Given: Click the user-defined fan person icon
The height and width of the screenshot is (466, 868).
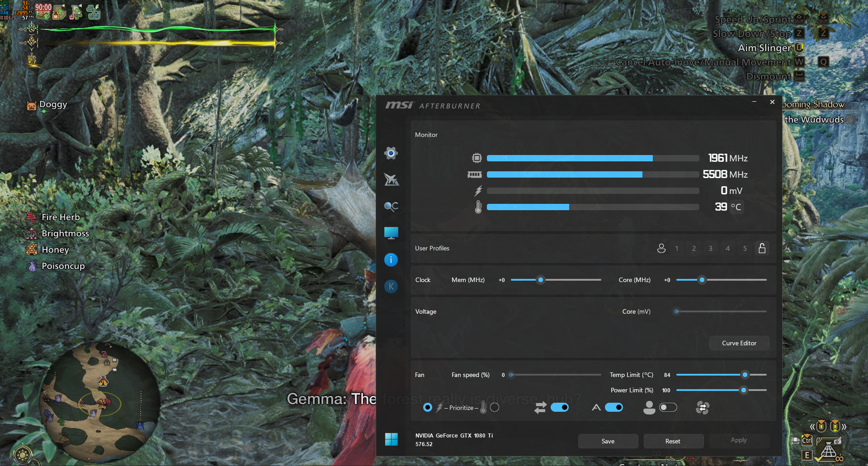Looking at the screenshot, I should (649, 408).
